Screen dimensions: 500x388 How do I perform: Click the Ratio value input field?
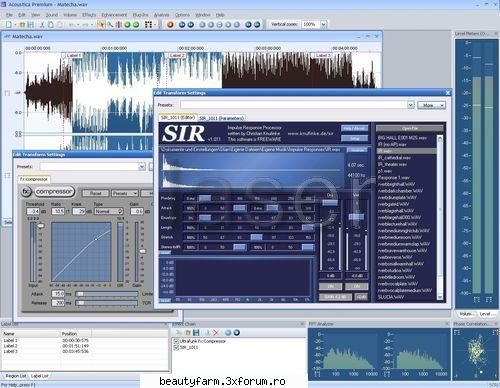pyautogui.click(x=58, y=211)
